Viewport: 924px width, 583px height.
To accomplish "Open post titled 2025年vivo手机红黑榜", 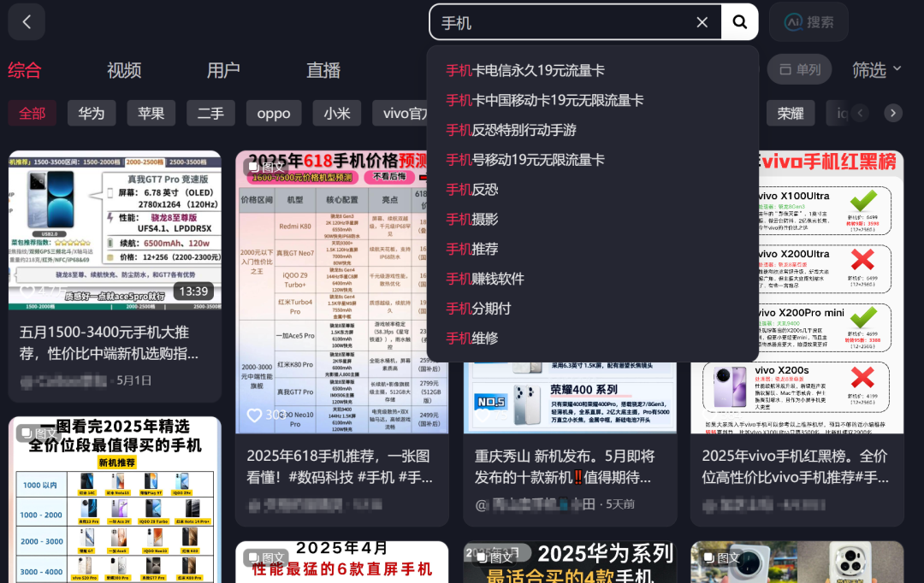I will pos(796,467).
